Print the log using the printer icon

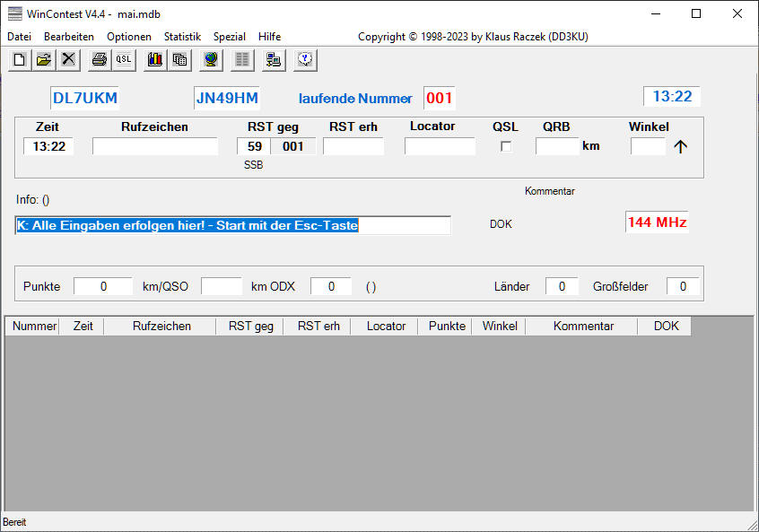click(x=100, y=59)
